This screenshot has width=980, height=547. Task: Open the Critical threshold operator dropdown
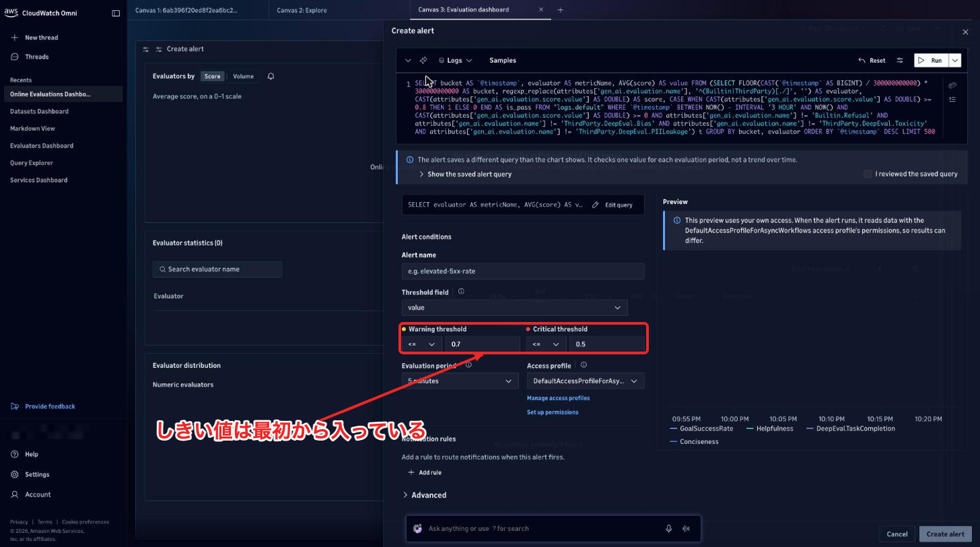(x=546, y=344)
